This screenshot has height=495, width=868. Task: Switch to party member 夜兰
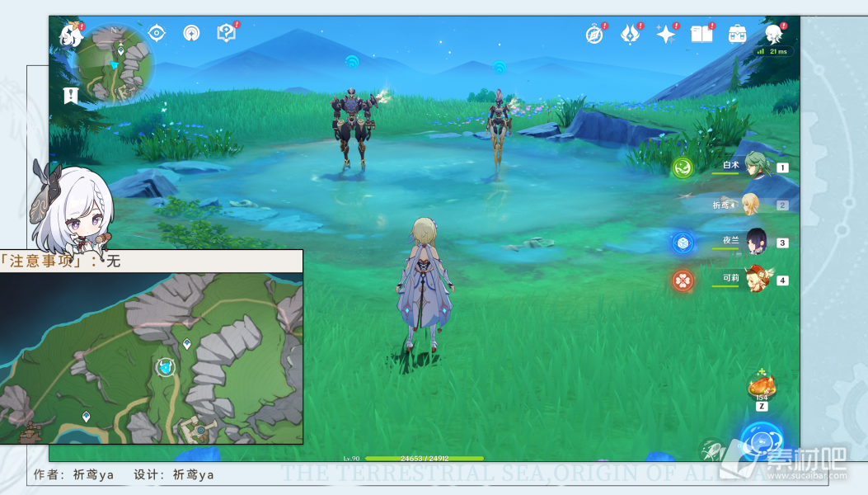point(754,242)
